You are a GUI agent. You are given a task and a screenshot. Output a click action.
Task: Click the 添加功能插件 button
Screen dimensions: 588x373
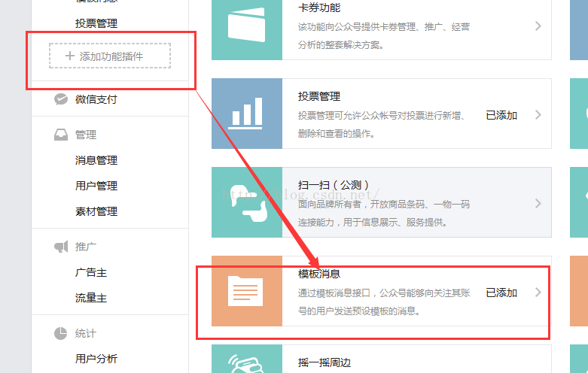pyautogui.click(x=110, y=56)
